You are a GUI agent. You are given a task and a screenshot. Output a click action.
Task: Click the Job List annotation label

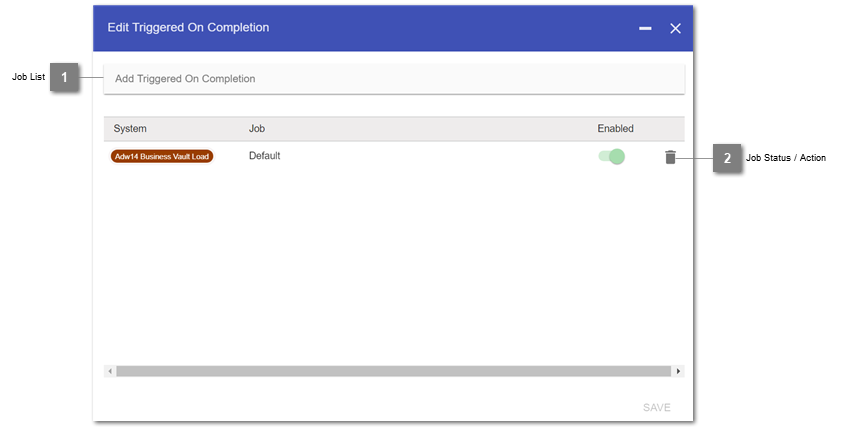pyautogui.click(x=28, y=78)
